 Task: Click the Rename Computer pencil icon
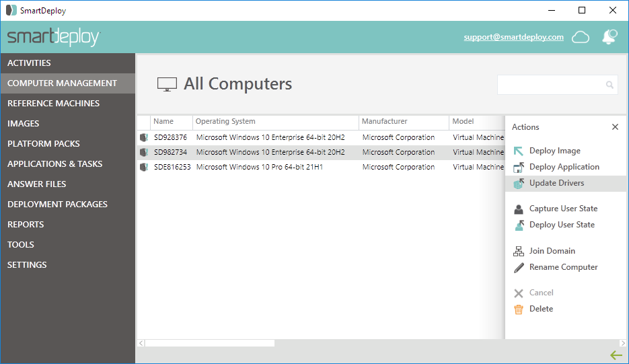coord(519,267)
